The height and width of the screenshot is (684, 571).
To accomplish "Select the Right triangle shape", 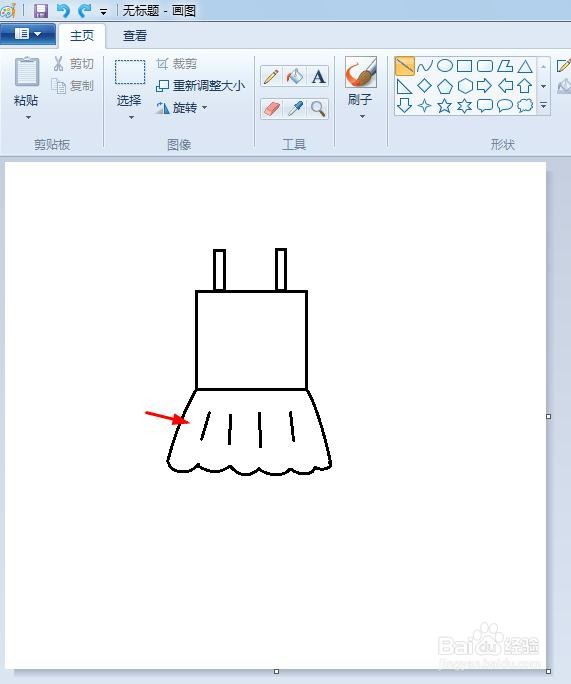I will pyautogui.click(x=404, y=86).
